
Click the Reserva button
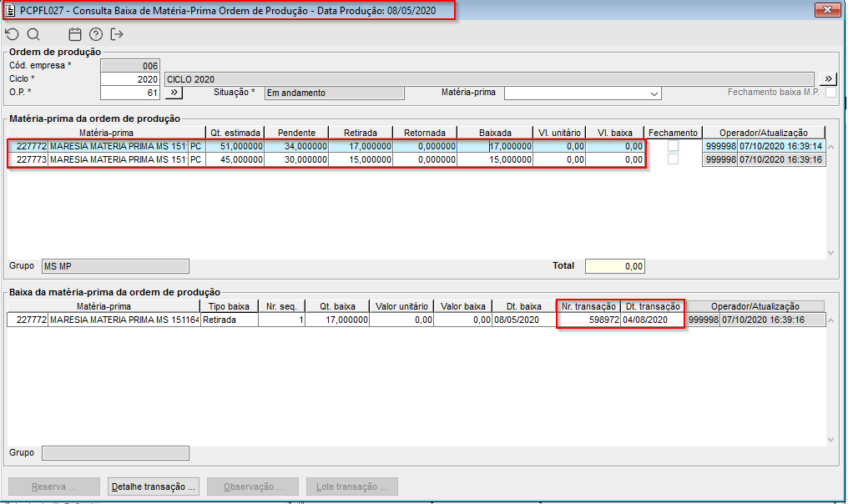(54, 486)
